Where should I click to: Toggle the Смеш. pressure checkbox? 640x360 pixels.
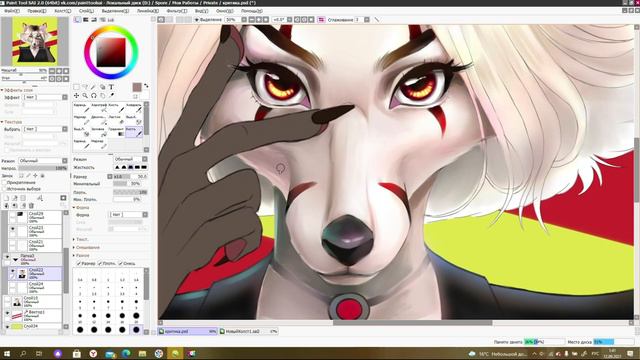tap(120, 264)
